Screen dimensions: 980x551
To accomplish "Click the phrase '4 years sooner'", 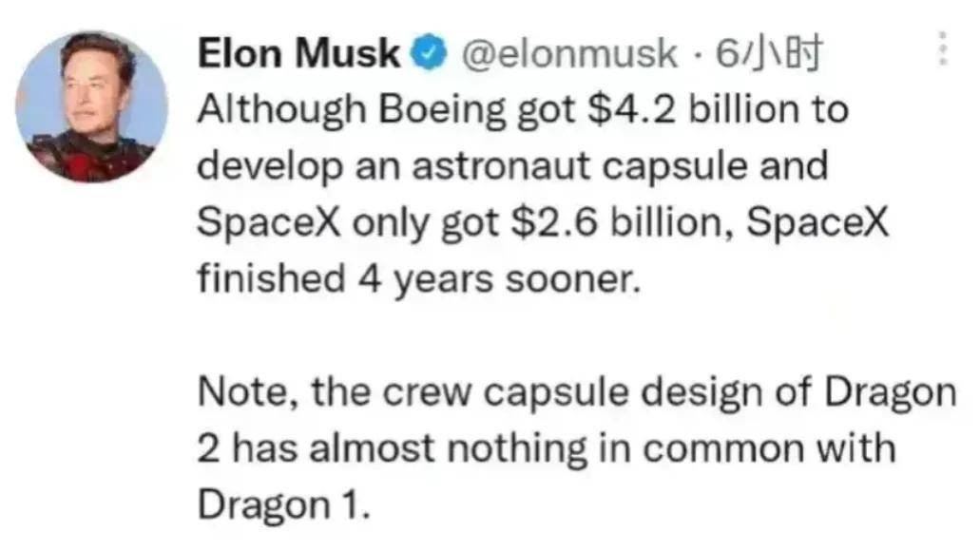I will (x=499, y=279).
